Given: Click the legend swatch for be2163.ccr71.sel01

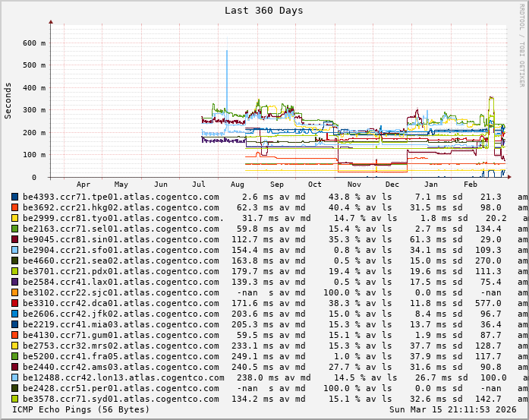Looking at the screenshot, I should [15, 229].
